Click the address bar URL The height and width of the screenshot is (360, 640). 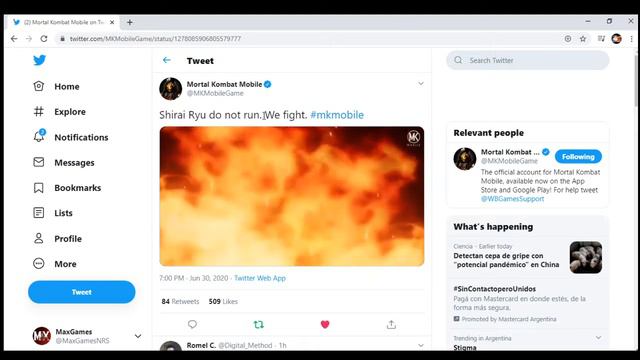(155, 39)
